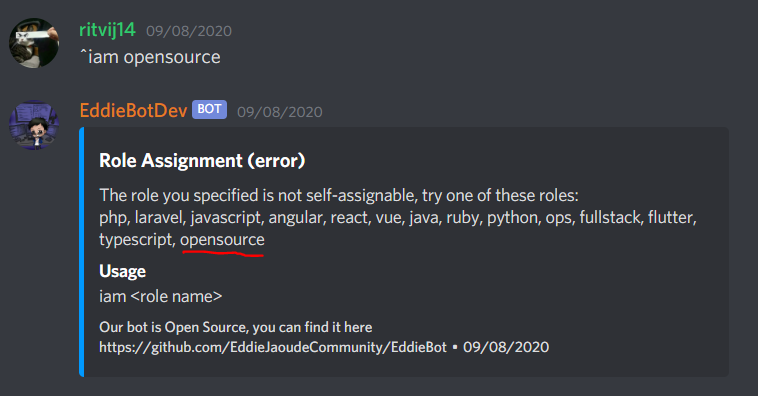
Task: Click the Usage field heading
Action: [x=122, y=271]
